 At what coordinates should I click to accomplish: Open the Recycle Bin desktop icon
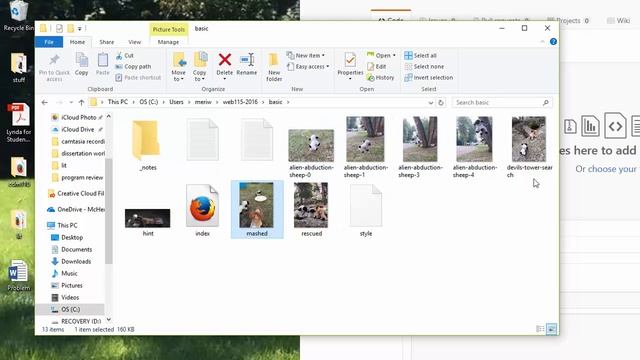click(x=18, y=16)
